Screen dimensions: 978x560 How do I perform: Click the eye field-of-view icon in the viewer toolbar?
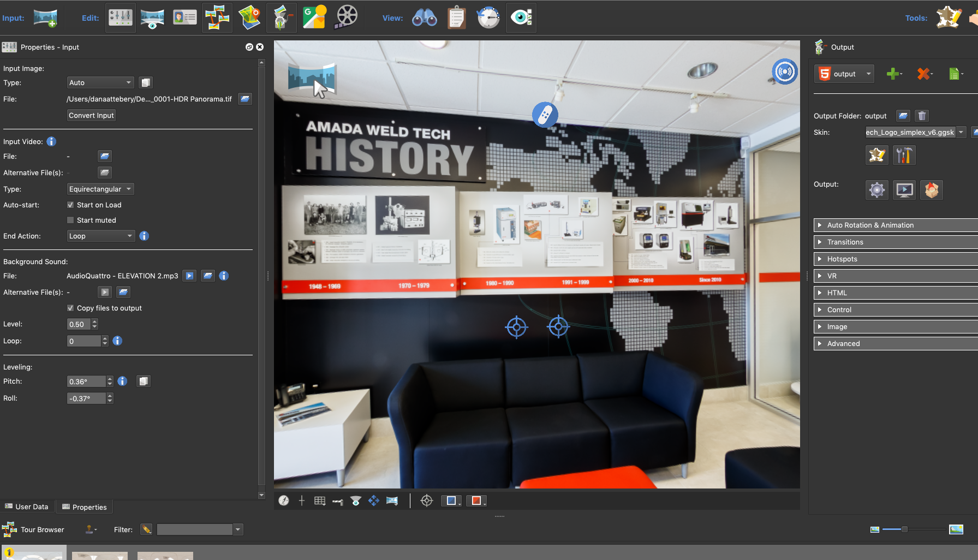(356, 501)
